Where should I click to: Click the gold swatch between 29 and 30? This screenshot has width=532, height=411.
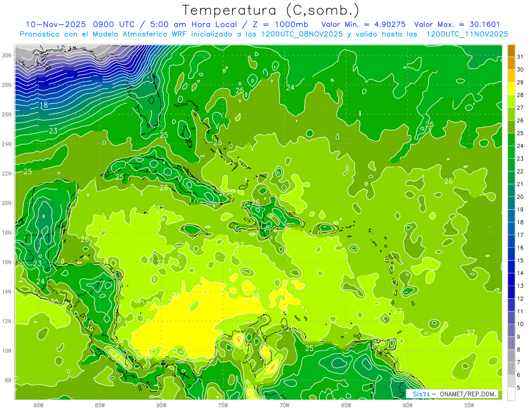(x=511, y=76)
